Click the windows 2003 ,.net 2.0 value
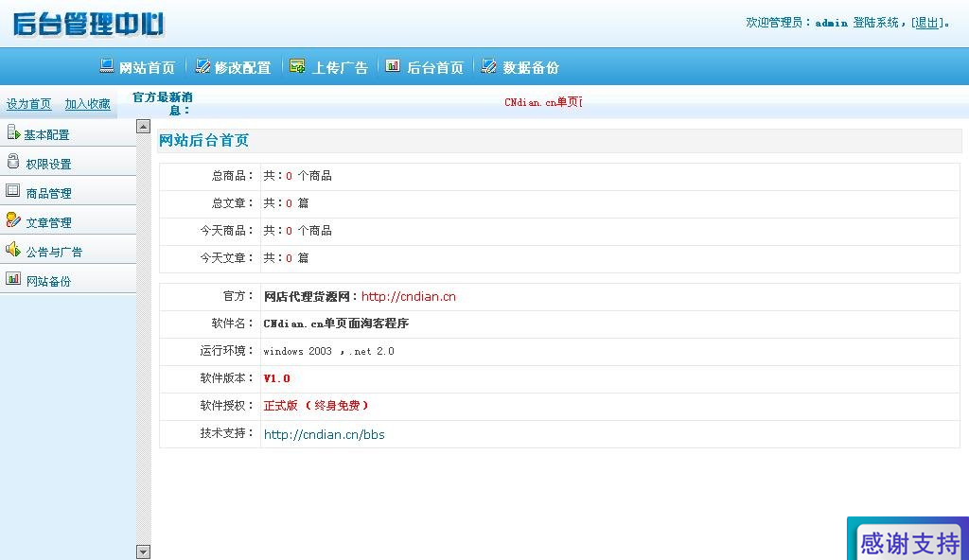The width and height of the screenshot is (969, 560). [328, 351]
